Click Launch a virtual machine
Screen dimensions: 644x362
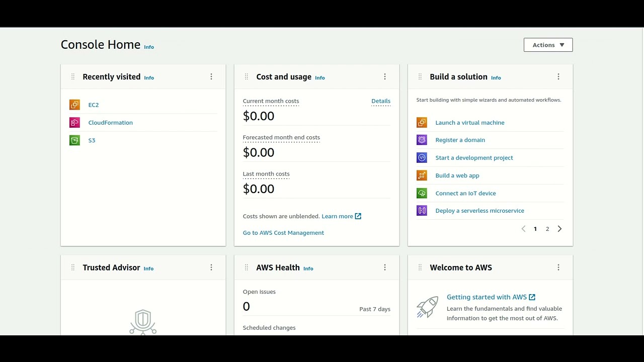click(x=470, y=123)
